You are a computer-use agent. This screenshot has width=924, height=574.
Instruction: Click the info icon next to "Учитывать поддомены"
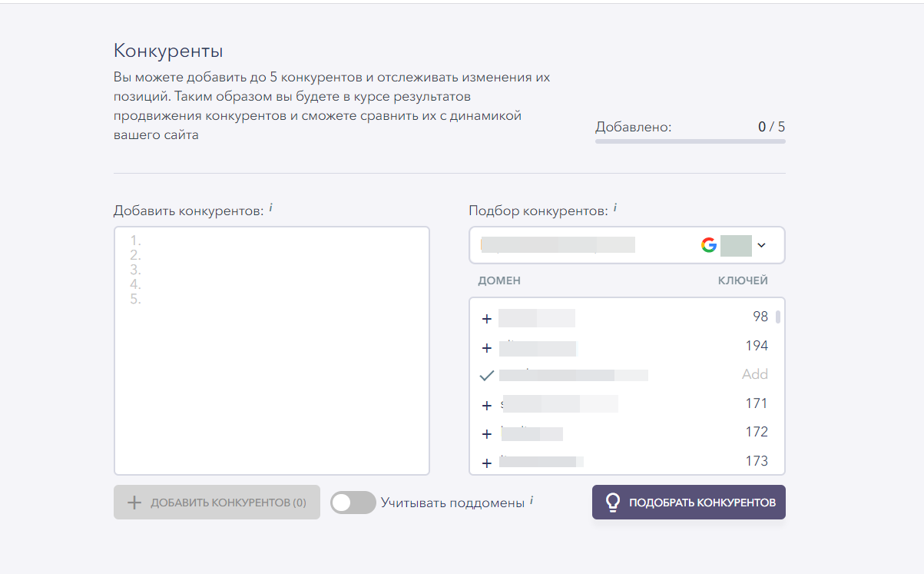[532, 501]
